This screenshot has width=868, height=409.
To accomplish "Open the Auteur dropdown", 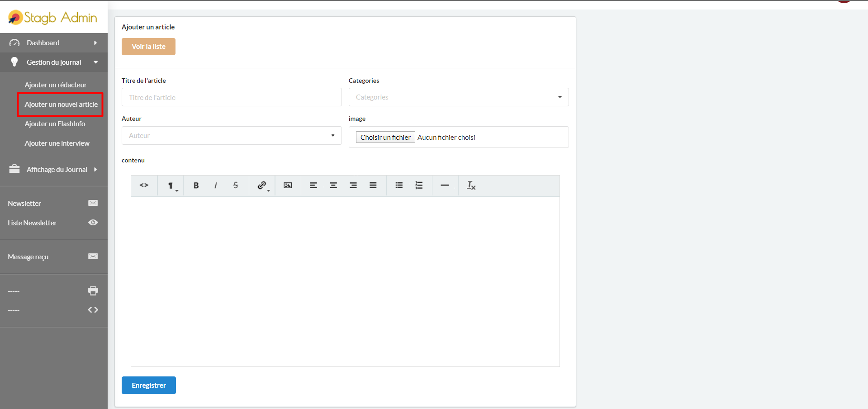I will coord(232,136).
